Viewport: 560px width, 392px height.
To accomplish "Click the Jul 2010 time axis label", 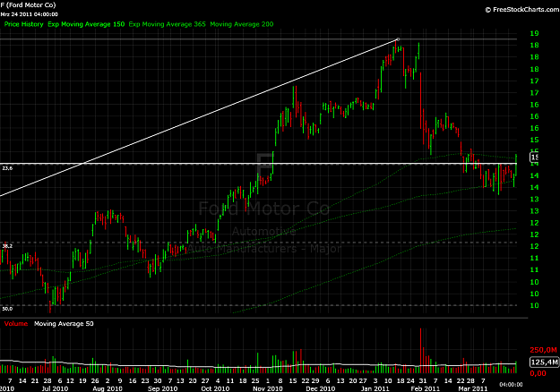I will point(55,388).
